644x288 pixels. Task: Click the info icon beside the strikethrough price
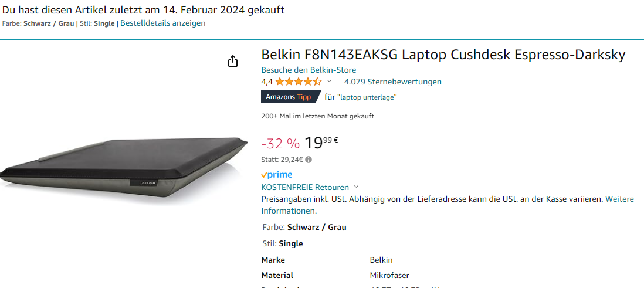[309, 159]
